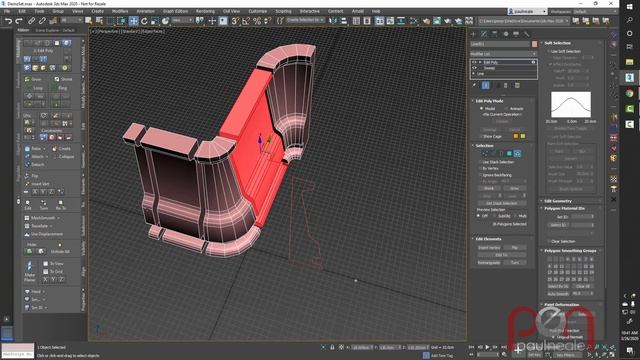The image size is (640, 360).
Task: Click Configure Modifier Sets icon below stack
Action: tap(517, 85)
